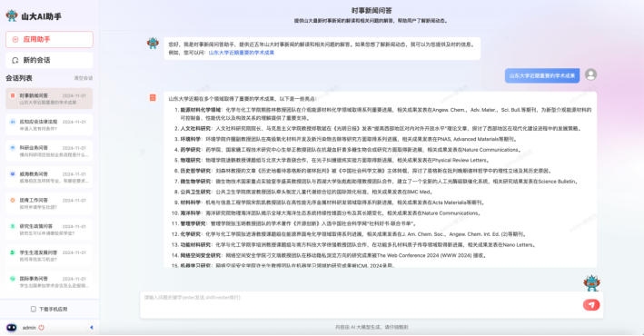The width and height of the screenshot is (644, 336).
Task: Start a 新的会话
Action: coord(49,60)
